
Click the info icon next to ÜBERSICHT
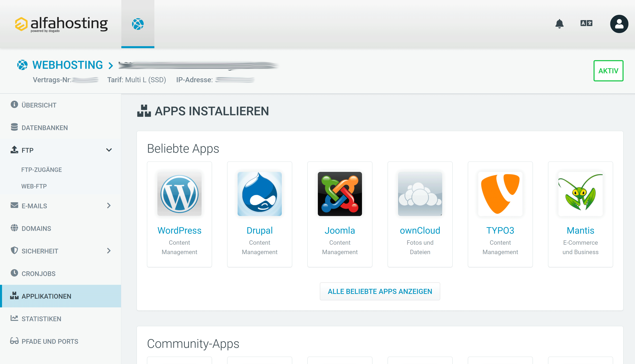[14, 104]
